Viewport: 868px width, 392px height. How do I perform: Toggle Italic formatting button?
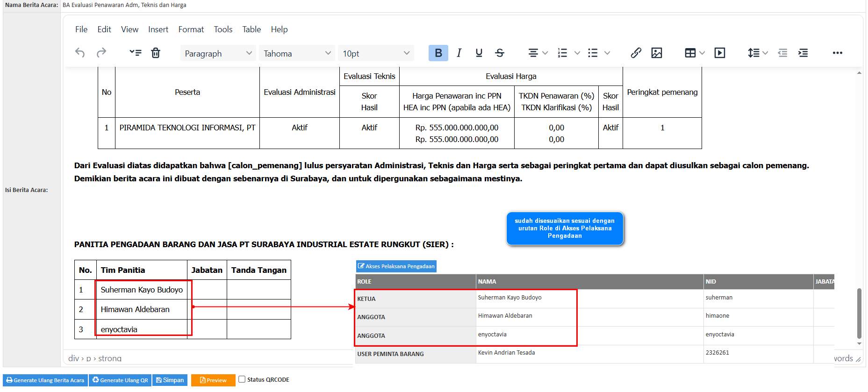coord(459,53)
